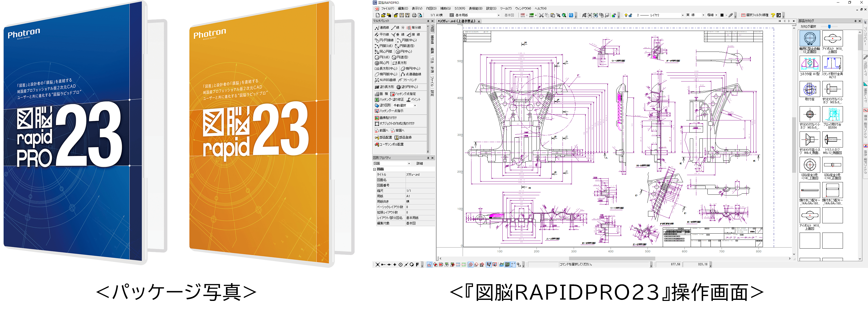Toggle the layer lock padlock icon
The height and width of the screenshot is (312, 868).
630,15
